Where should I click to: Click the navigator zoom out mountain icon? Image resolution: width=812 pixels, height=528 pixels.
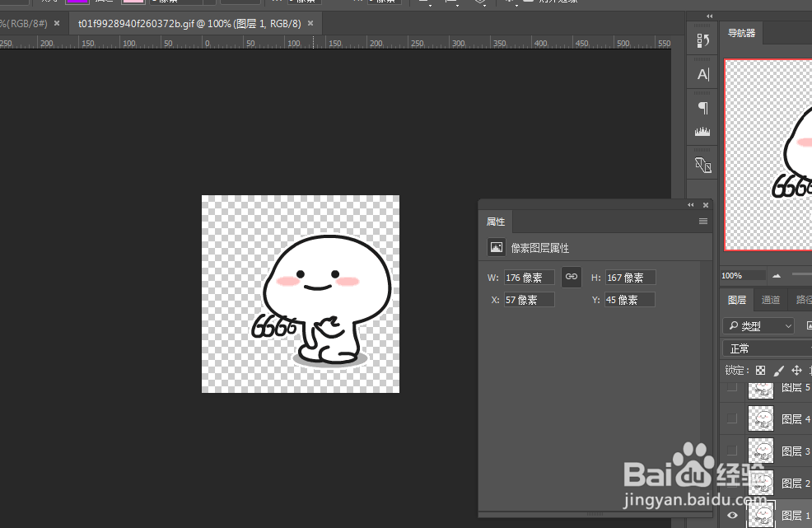click(777, 276)
